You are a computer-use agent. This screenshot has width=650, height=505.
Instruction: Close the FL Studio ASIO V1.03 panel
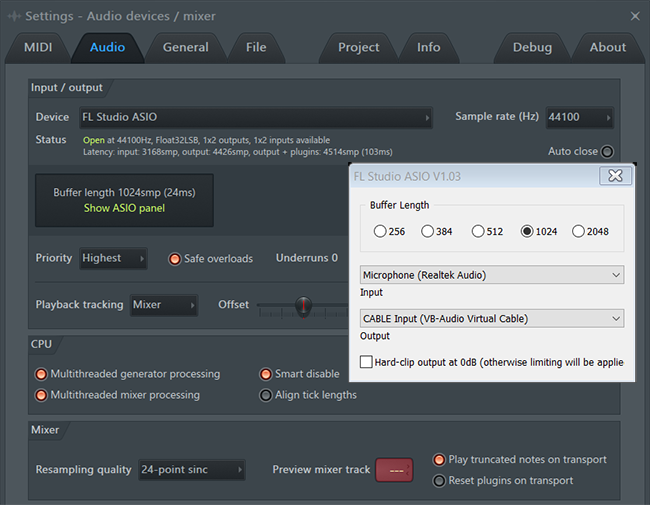pyautogui.click(x=615, y=176)
